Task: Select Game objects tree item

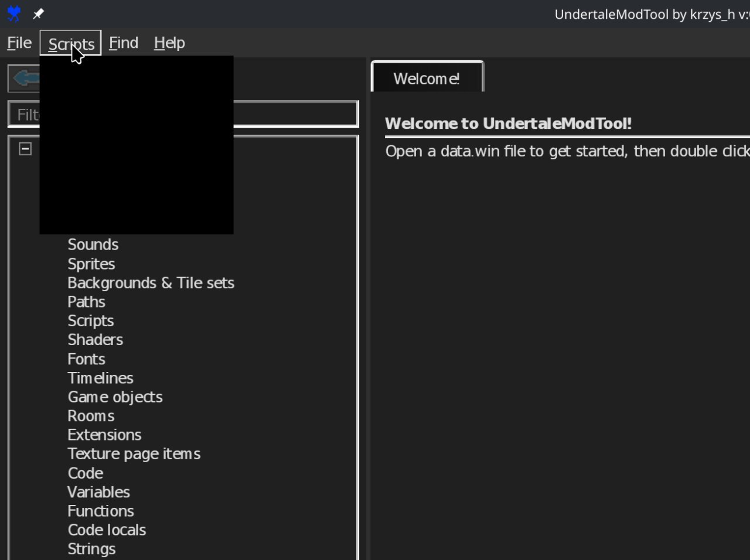Action: coord(115,397)
